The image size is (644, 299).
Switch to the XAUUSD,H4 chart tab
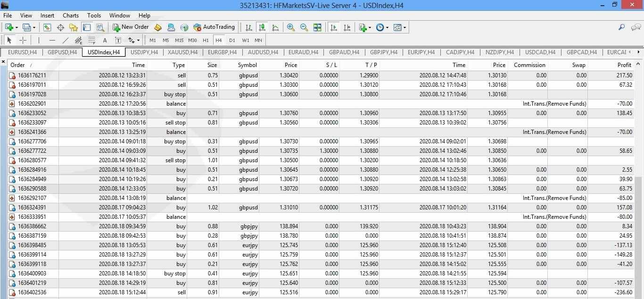[x=182, y=52]
